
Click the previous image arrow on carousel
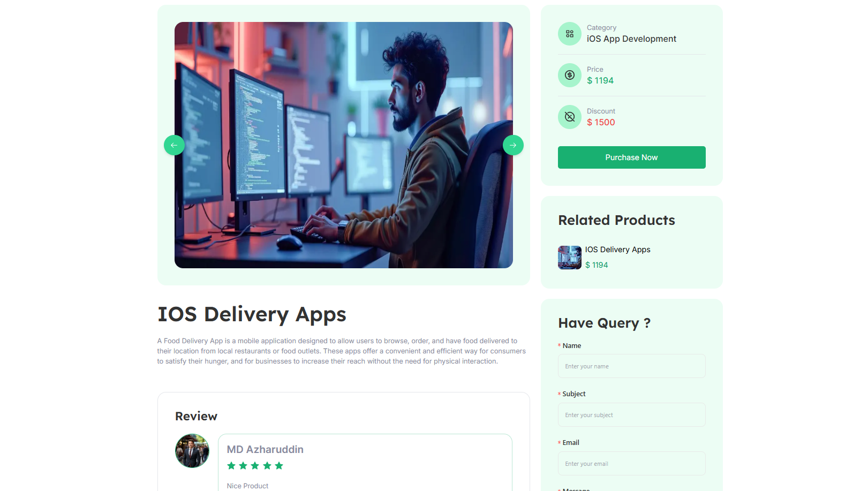click(x=174, y=145)
